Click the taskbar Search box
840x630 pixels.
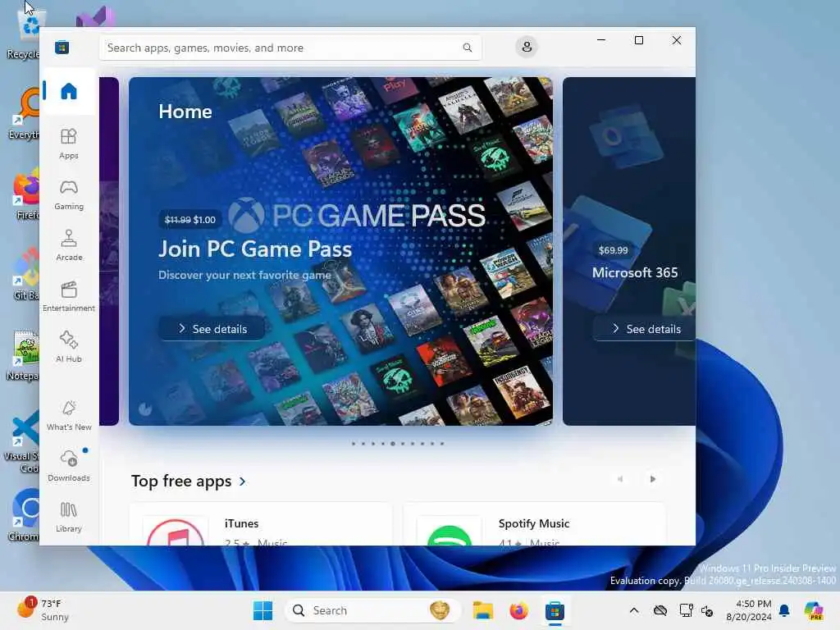(373, 610)
